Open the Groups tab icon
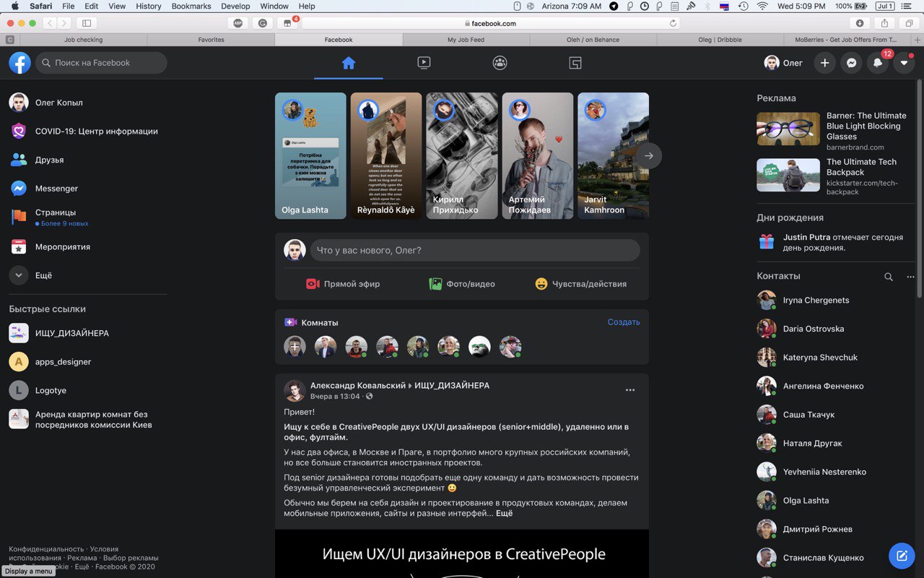Viewport: 924px width, 578px height. [x=500, y=63]
